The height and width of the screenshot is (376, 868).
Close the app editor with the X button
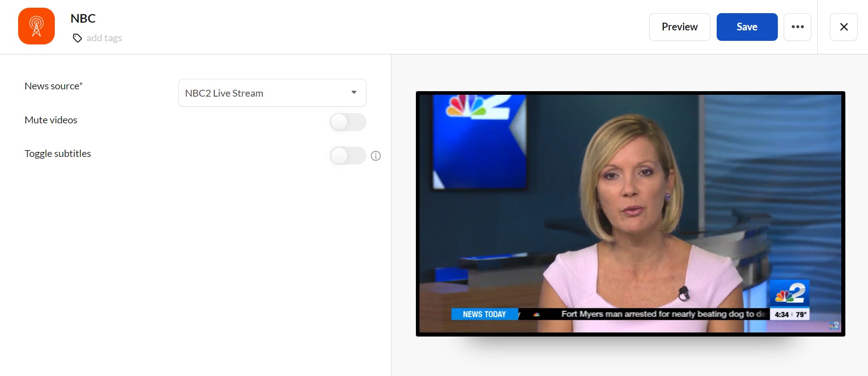(x=844, y=27)
